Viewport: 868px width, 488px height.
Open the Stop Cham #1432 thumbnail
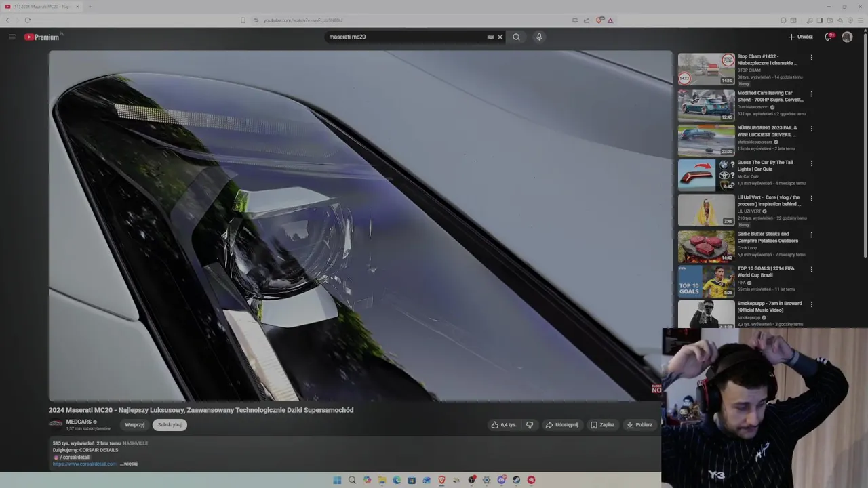(x=706, y=69)
